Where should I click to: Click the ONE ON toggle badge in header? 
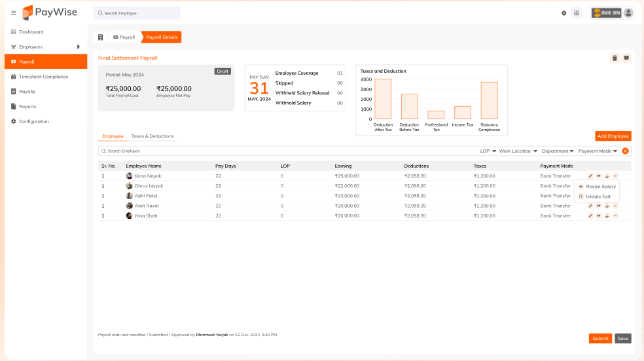tap(607, 13)
